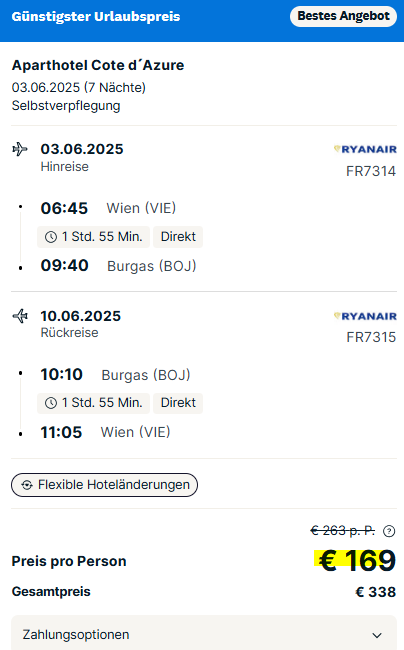The image size is (404, 650).
Task: Click flight number FR7314
Action: click(x=371, y=171)
